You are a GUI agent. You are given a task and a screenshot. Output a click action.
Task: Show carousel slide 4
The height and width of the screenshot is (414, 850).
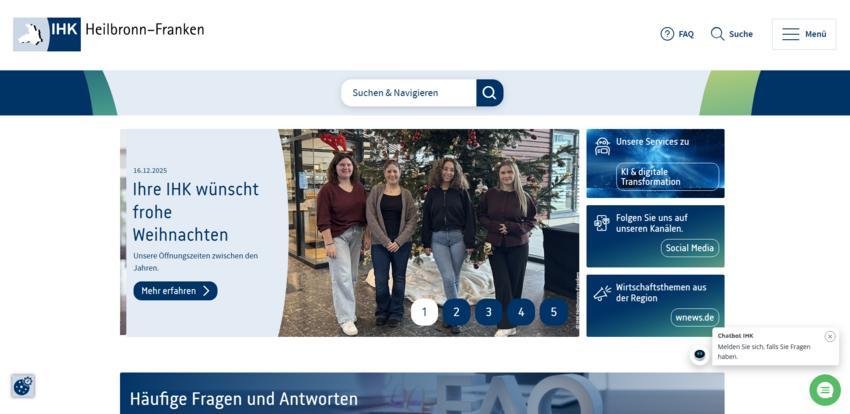coord(521,312)
